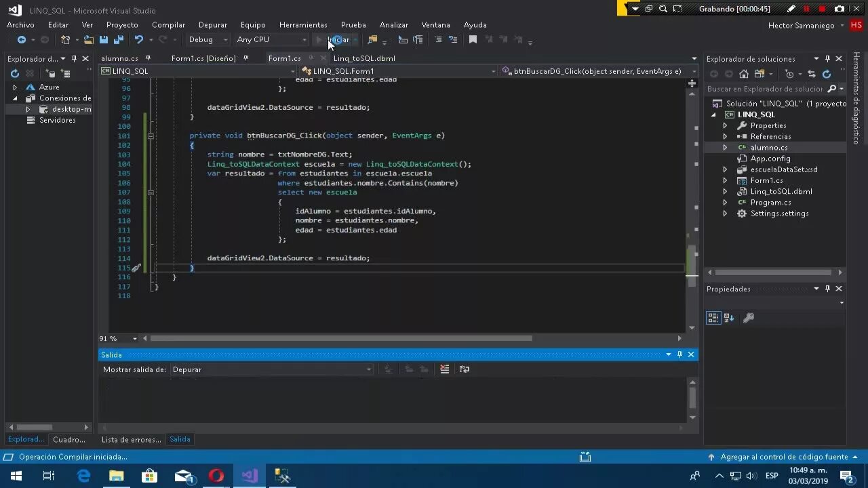Sort Properties alphabetically
This screenshot has width=868, height=488.
[729, 318]
